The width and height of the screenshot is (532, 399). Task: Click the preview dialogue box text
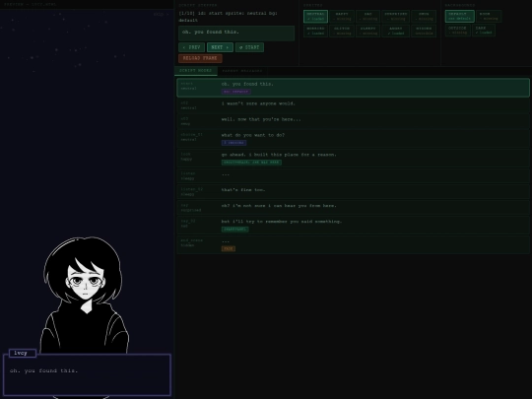(x=44, y=370)
